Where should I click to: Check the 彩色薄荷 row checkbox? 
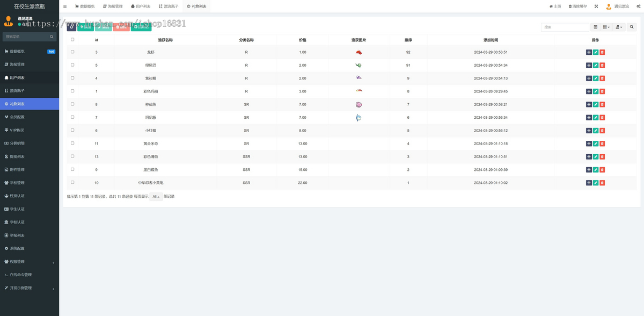pyautogui.click(x=72, y=156)
